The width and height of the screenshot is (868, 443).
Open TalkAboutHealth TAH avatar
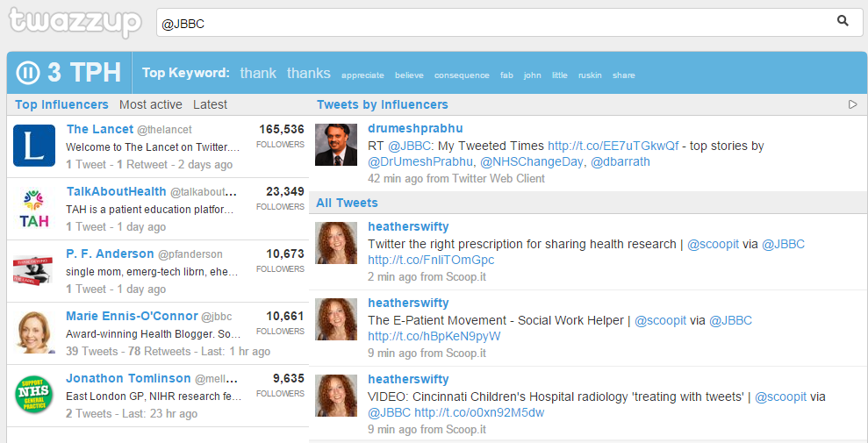pyautogui.click(x=34, y=208)
